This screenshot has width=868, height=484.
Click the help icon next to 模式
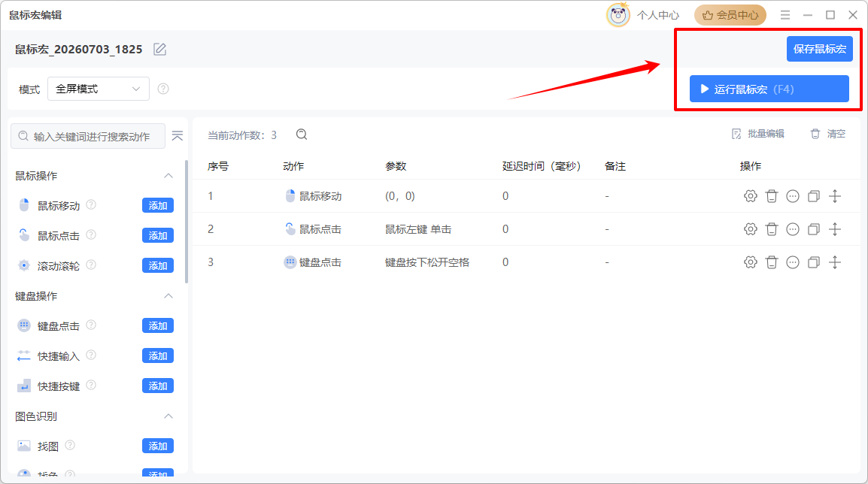162,89
